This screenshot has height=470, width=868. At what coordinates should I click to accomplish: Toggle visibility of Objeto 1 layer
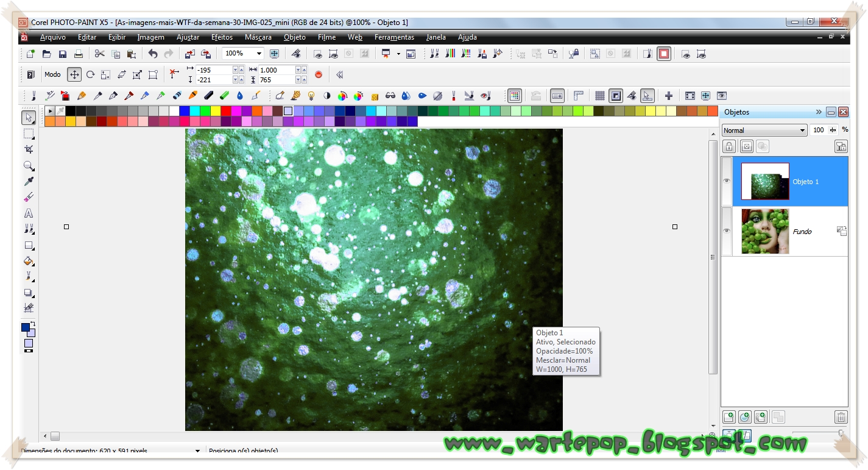tap(727, 181)
